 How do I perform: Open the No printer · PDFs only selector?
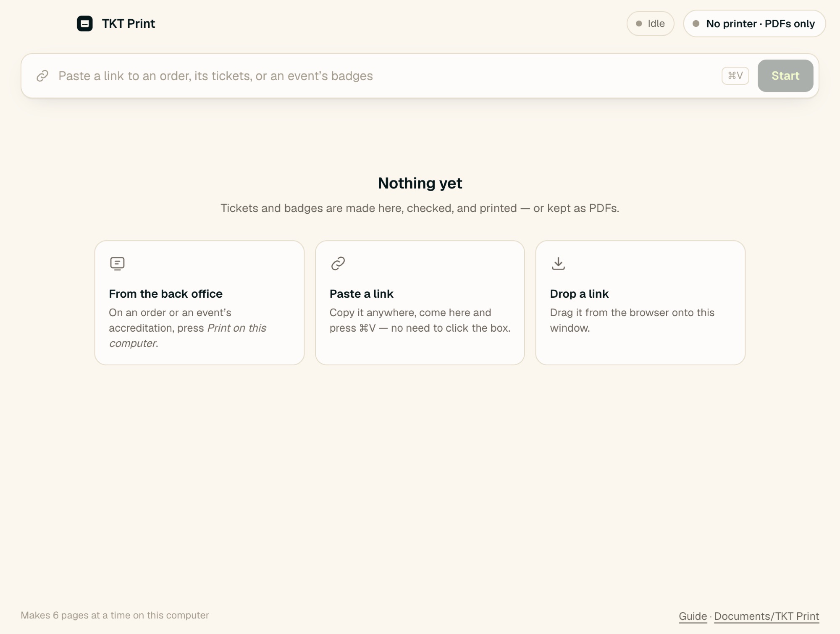[754, 24]
